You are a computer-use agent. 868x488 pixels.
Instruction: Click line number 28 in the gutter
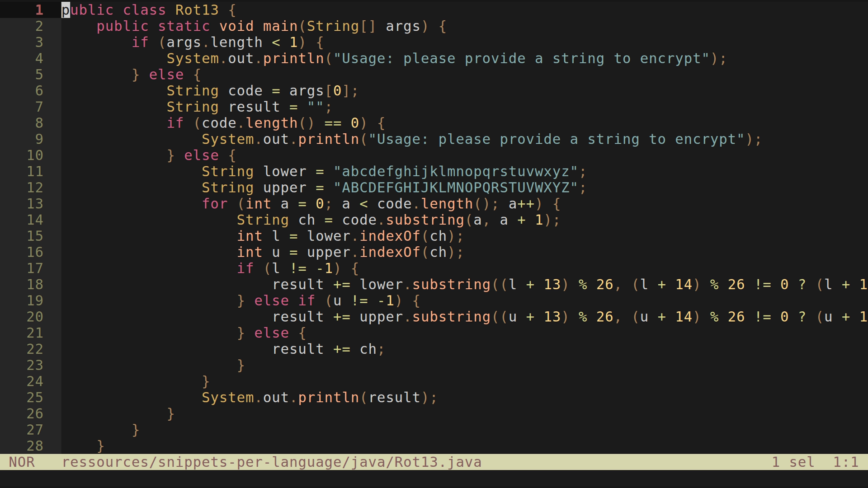point(34,446)
